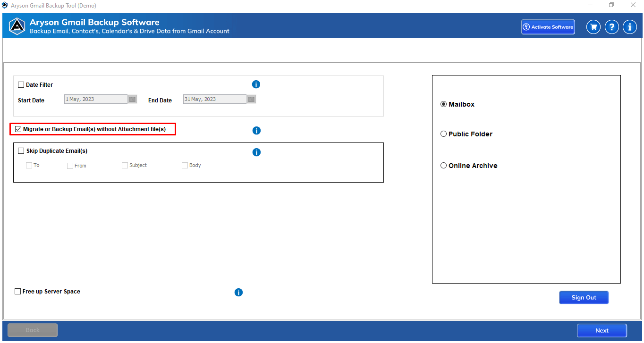Click the Start Date label
This screenshot has width=644, height=343.
[x=31, y=100]
